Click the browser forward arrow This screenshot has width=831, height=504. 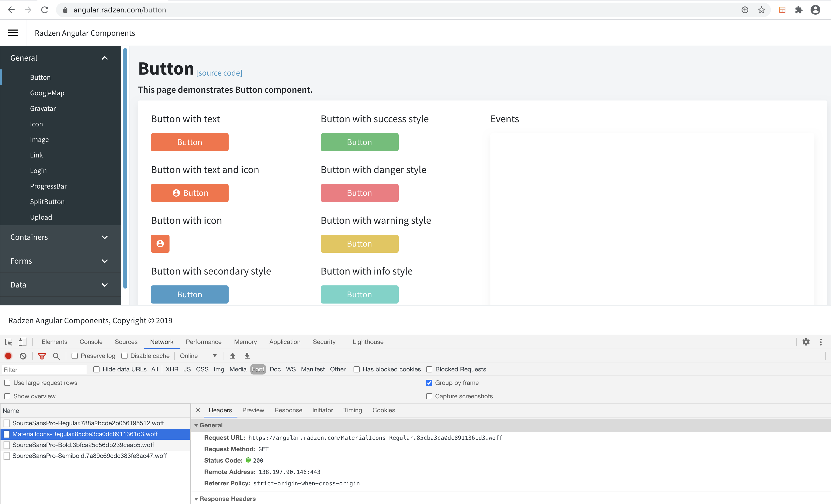point(28,10)
